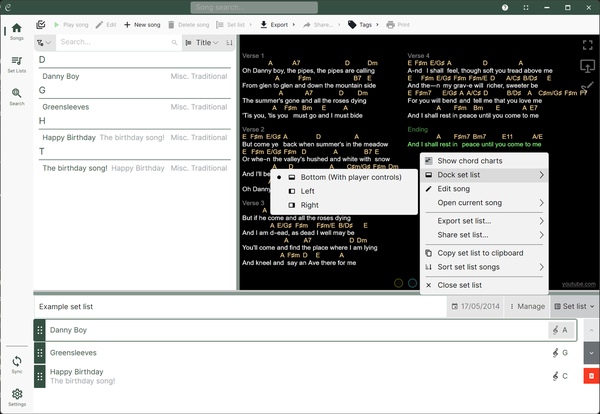This screenshot has height=414, width=600.
Task: Click Show chord charts menu item
Action: [484, 161]
